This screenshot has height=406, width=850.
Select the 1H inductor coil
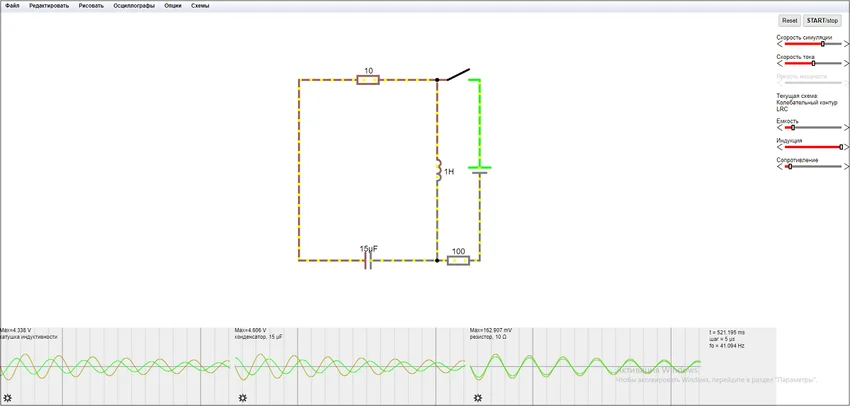click(438, 172)
